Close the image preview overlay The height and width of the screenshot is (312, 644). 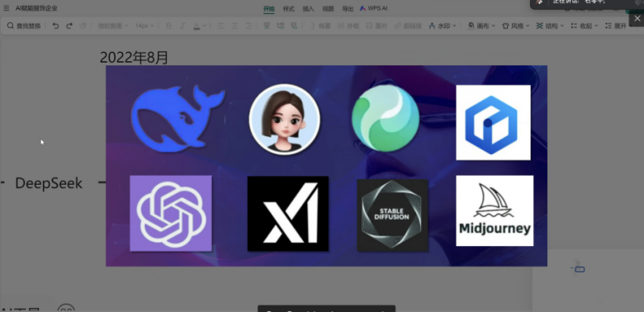pos(637,18)
